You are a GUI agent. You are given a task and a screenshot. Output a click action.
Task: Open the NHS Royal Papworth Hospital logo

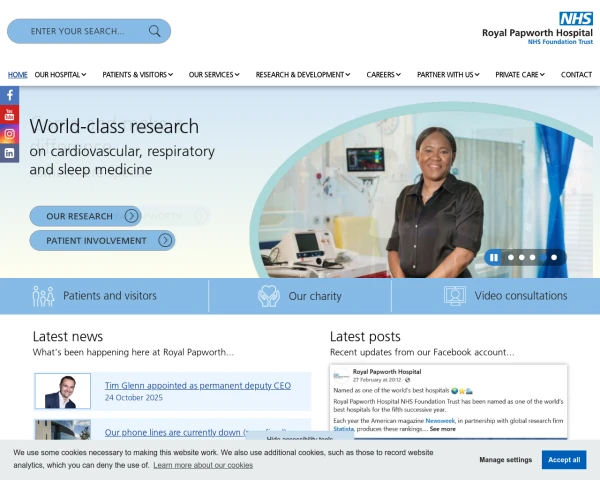tap(537, 28)
